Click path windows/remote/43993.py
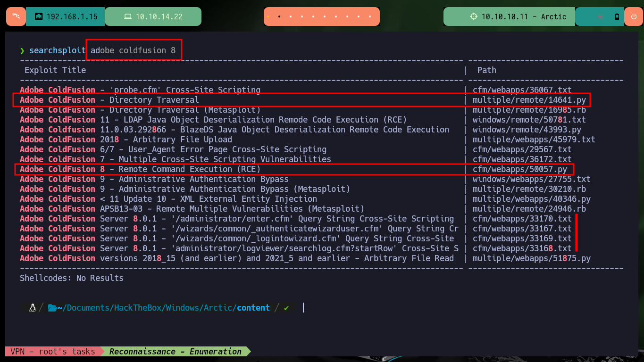Screen dimensions: 644x362 (527, 130)
